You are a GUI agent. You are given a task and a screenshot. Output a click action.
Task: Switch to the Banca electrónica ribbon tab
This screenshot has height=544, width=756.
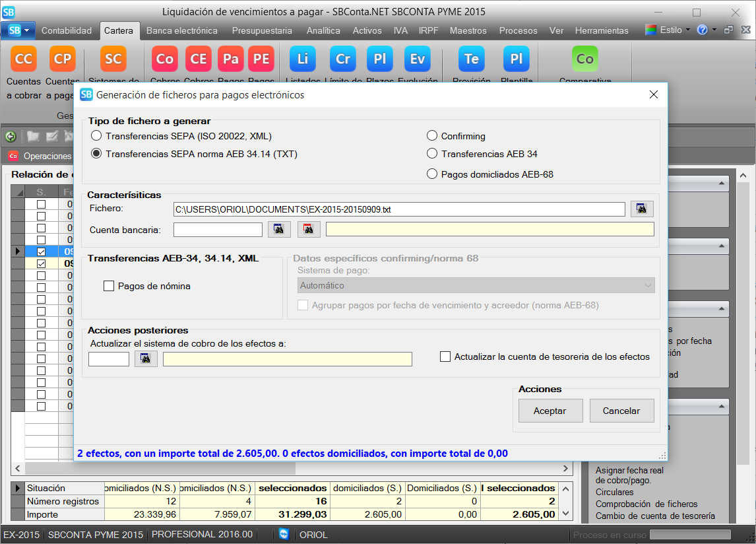tap(181, 30)
